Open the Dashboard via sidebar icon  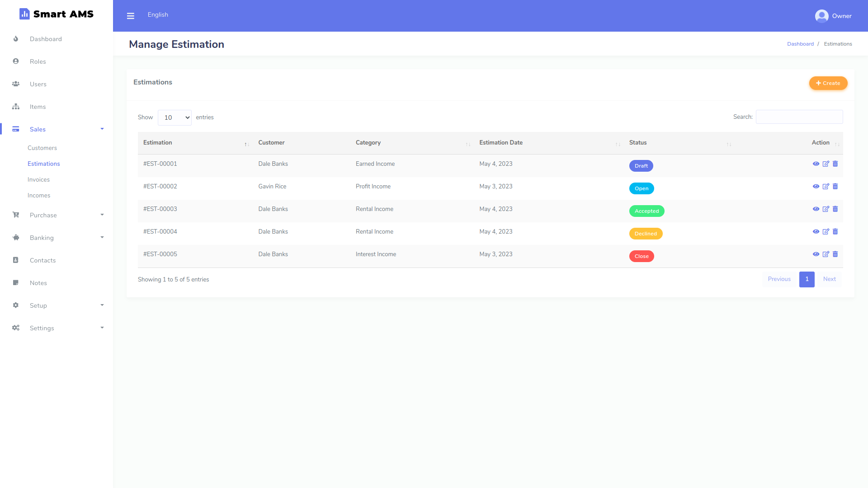click(x=16, y=39)
